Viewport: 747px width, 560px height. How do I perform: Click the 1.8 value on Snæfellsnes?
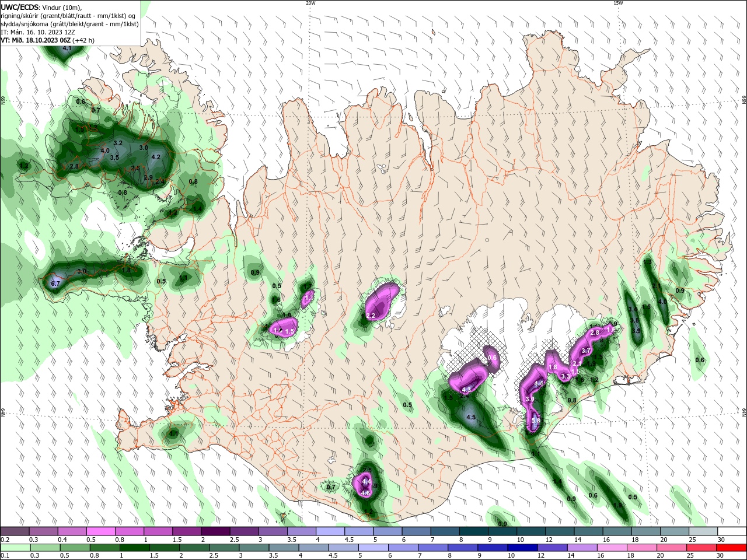(126, 270)
